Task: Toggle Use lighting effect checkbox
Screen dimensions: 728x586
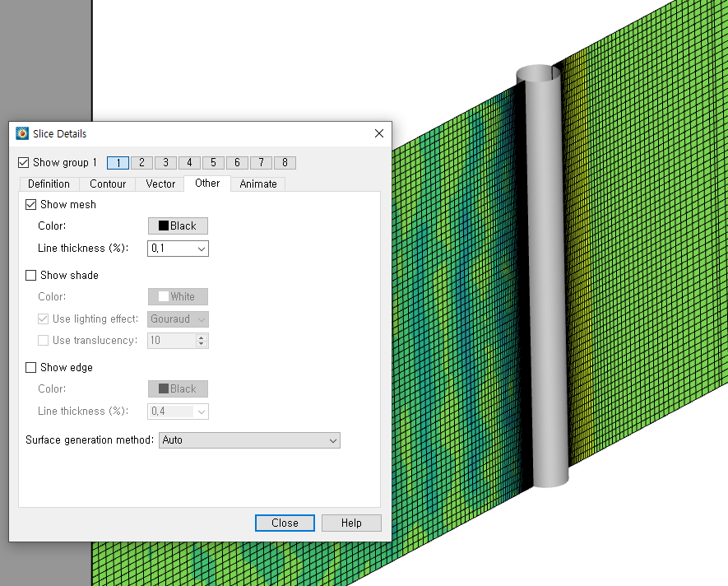Action: pyautogui.click(x=43, y=319)
